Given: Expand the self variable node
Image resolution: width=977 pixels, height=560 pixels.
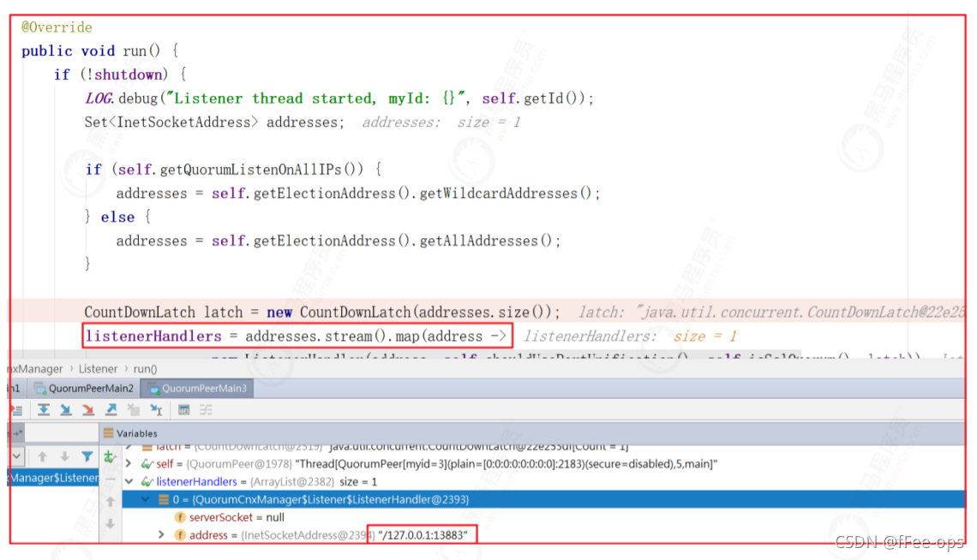Looking at the screenshot, I should [129, 463].
